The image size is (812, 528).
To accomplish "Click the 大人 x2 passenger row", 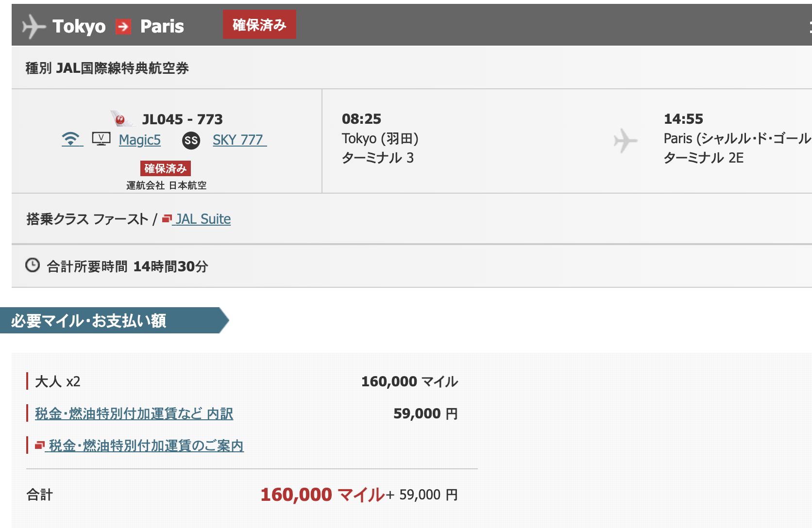I will 58,381.
